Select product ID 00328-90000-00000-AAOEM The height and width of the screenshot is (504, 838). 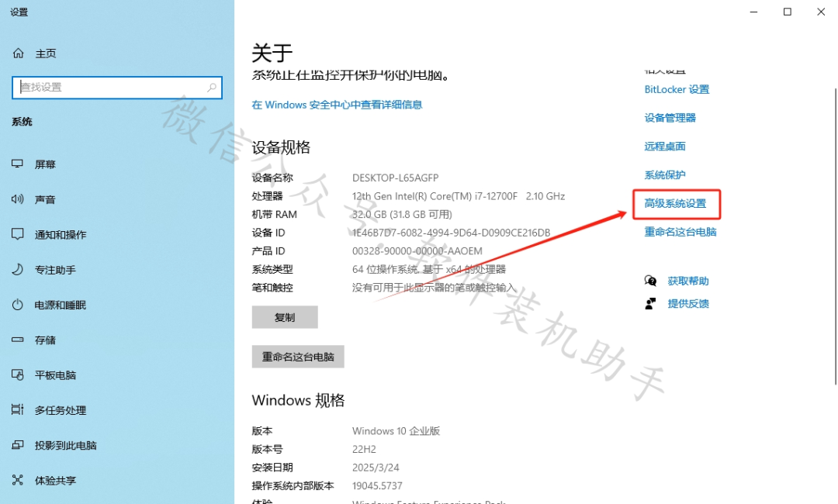click(417, 251)
